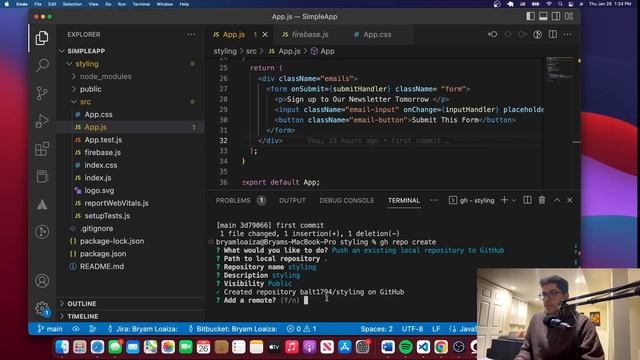The width and height of the screenshot is (640, 360).
Task: Close the App.js editor tab
Action: [265, 35]
